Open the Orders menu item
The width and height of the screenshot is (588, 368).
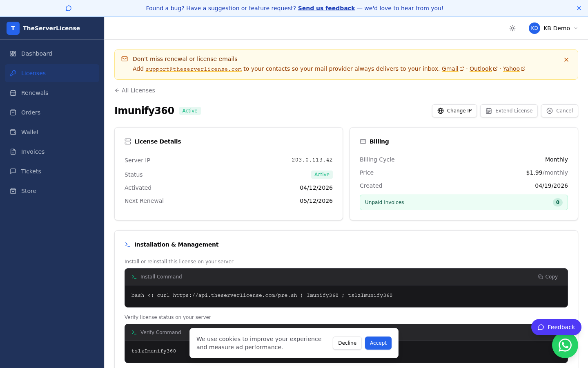tap(52, 112)
